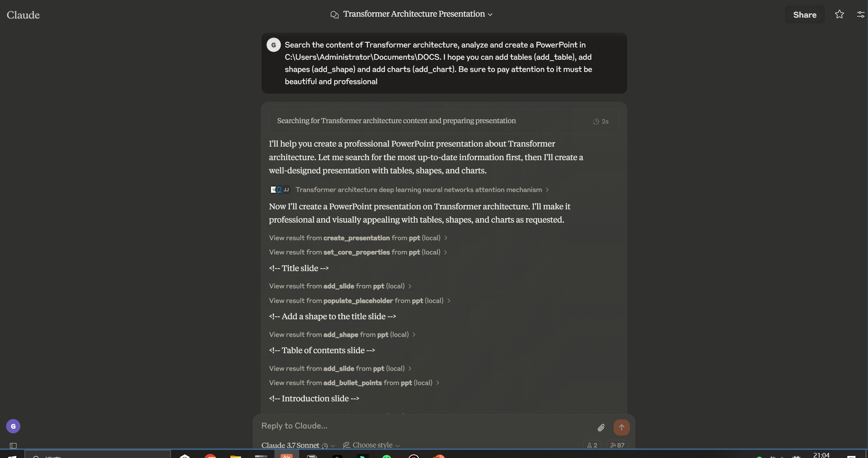868x458 pixels.
Task: Click the Share button
Action: 805,14
